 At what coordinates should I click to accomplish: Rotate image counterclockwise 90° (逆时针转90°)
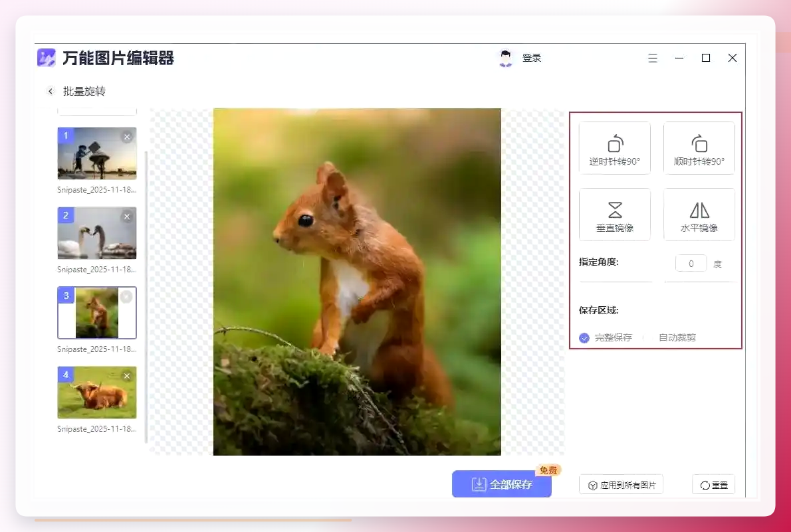point(614,148)
